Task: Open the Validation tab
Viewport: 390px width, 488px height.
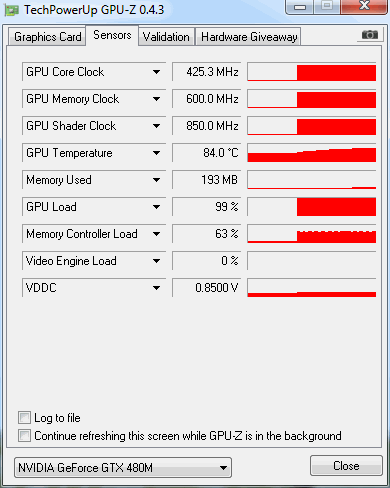Action: [166, 37]
